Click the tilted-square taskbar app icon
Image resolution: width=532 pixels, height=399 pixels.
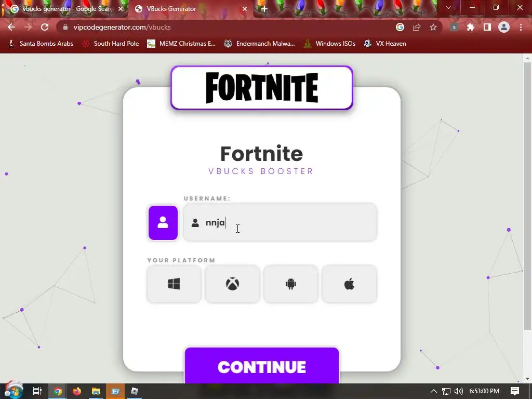tap(135, 391)
